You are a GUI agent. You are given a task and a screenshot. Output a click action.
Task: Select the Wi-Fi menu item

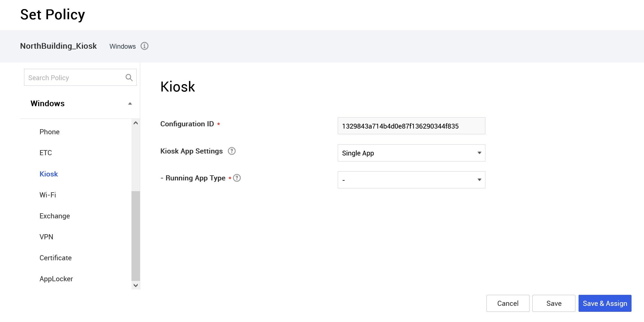(x=47, y=195)
